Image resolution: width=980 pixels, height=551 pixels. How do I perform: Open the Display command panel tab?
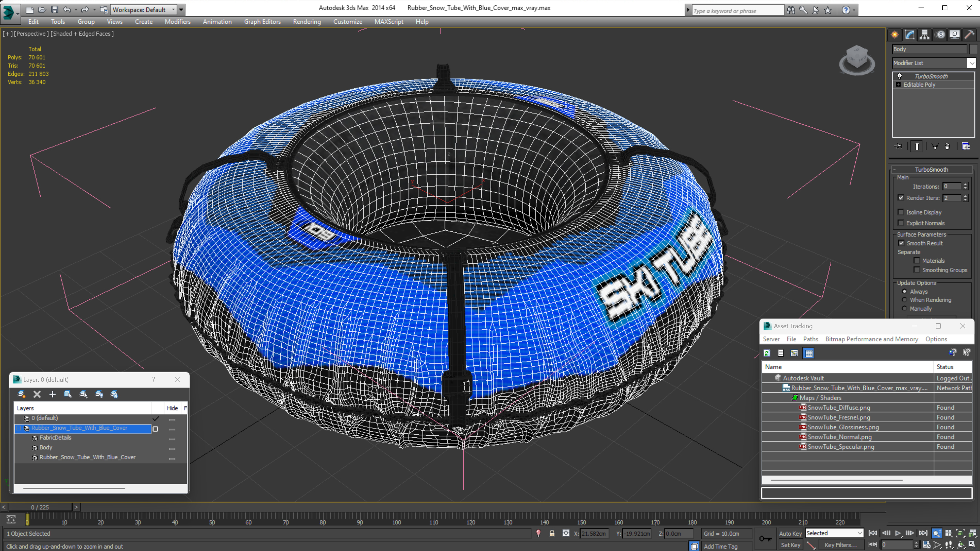pos(955,35)
